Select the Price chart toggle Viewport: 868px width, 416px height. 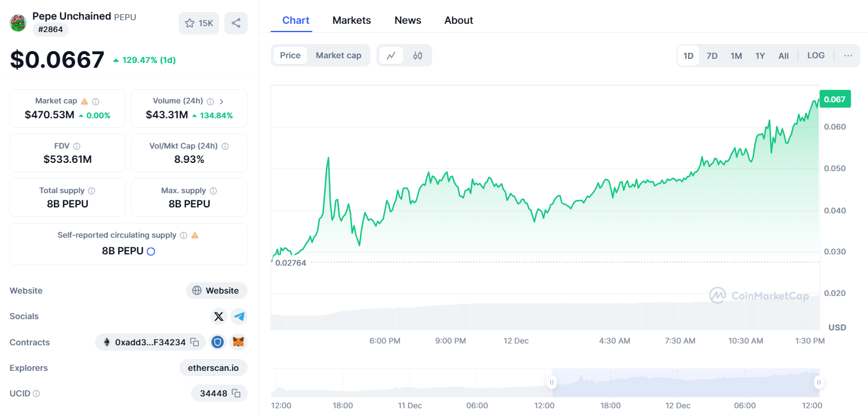coord(290,55)
